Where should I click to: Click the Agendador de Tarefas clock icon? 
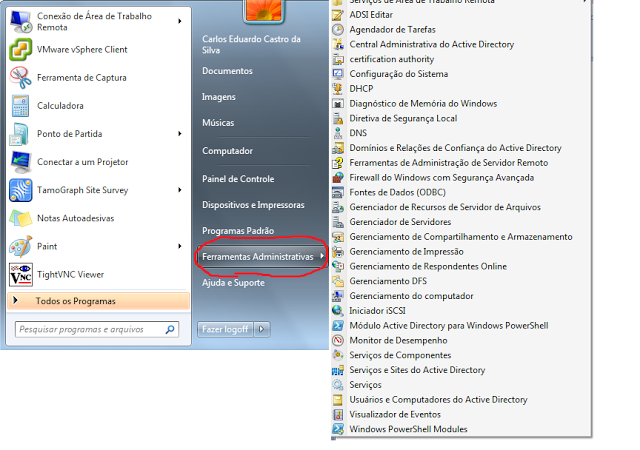pos(338,30)
